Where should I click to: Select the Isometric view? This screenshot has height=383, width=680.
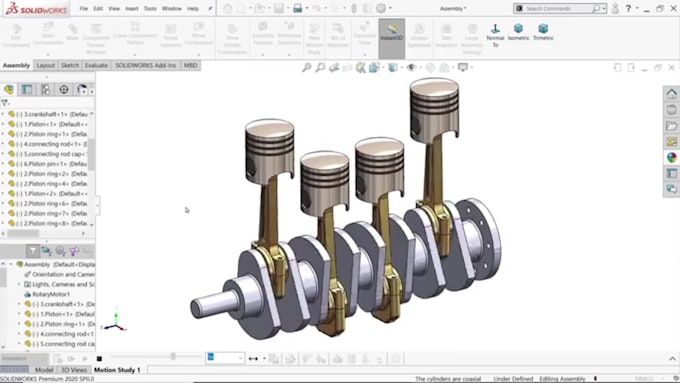click(x=518, y=32)
